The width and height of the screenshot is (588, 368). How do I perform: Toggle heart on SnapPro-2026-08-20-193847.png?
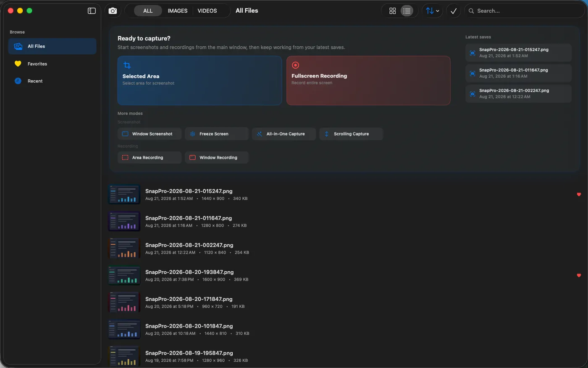point(579,275)
